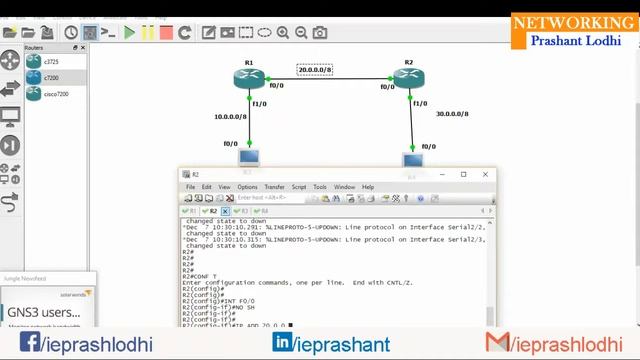Screen dimensions: 640x360
Task: Open project using the folder icon
Action: 28,33
